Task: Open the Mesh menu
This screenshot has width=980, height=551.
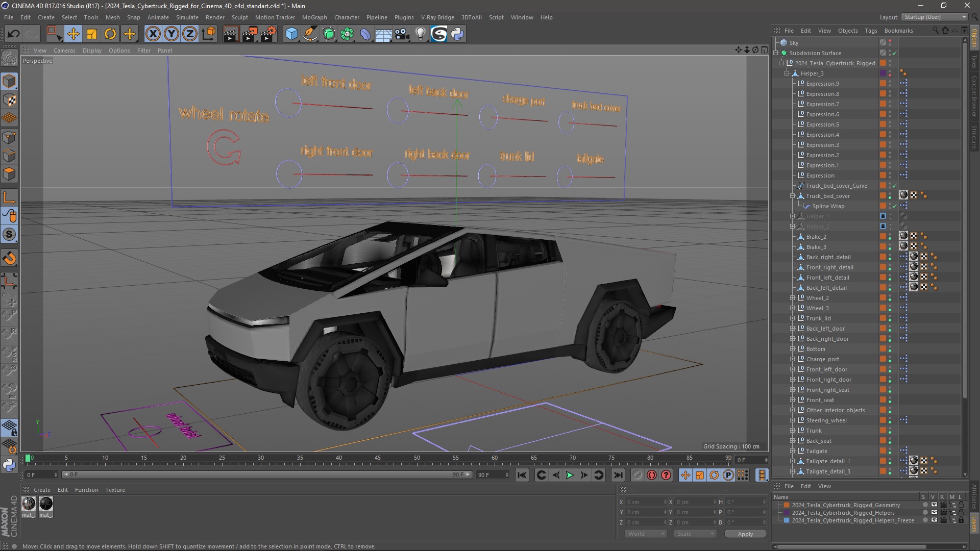Action: point(112,17)
